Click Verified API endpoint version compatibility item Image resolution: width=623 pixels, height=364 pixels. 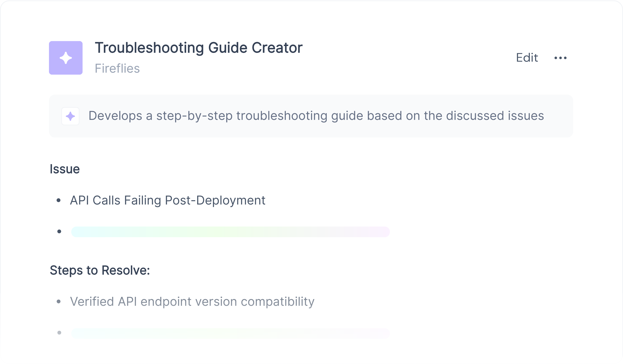[x=192, y=302]
